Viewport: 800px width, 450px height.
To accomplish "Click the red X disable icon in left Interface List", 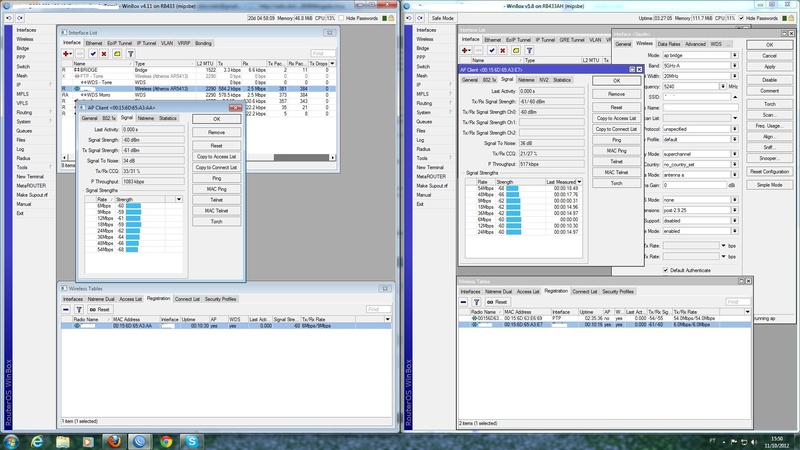I will 104,54.
